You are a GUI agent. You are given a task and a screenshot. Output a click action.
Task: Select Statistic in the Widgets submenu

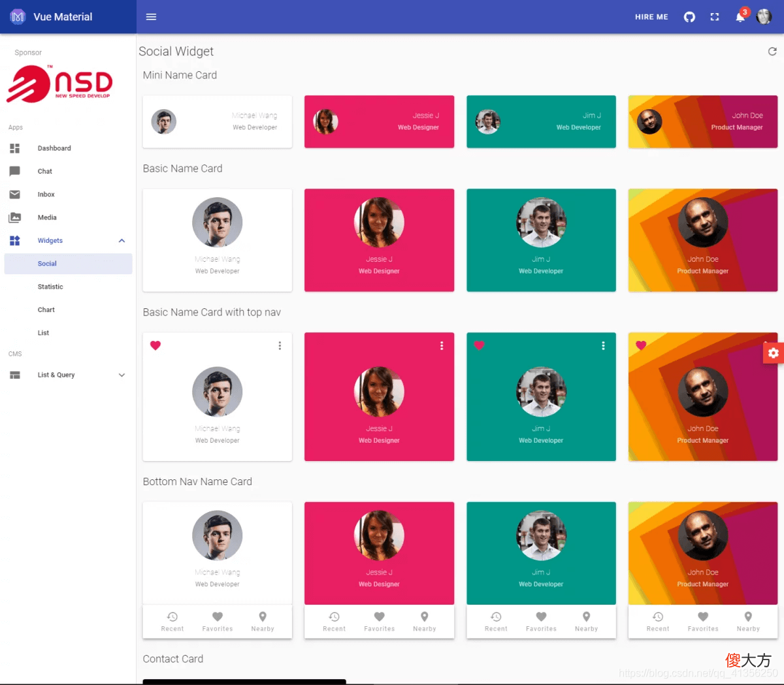(68, 287)
